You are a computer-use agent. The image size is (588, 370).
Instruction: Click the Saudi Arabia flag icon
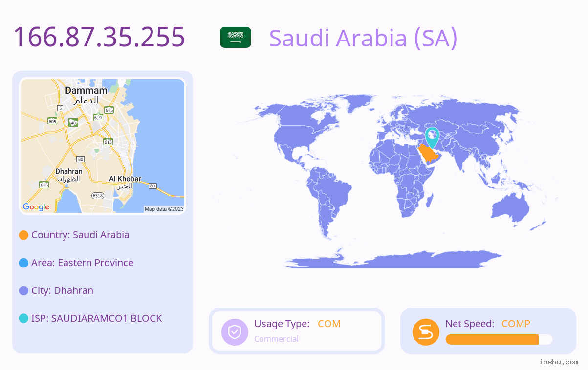[236, 38]
